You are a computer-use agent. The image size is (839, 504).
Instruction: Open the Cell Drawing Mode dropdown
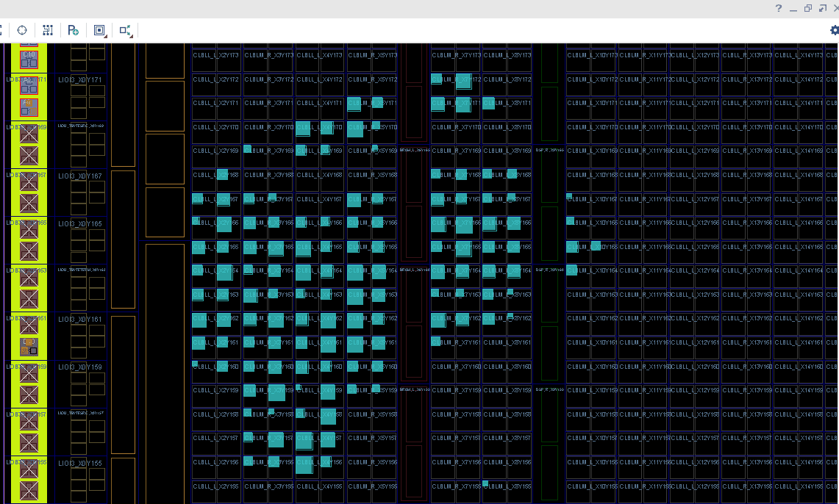[100, 30]
